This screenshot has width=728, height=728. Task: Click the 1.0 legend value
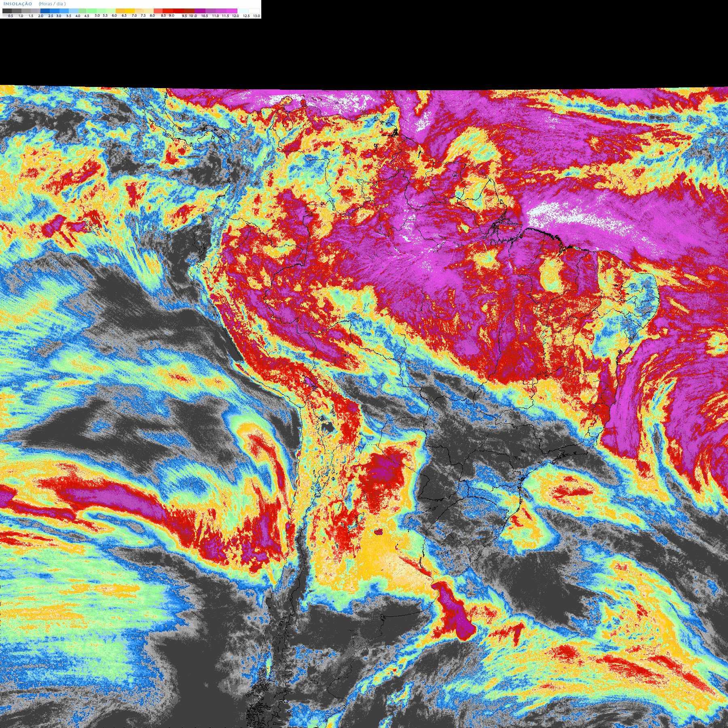21,16
